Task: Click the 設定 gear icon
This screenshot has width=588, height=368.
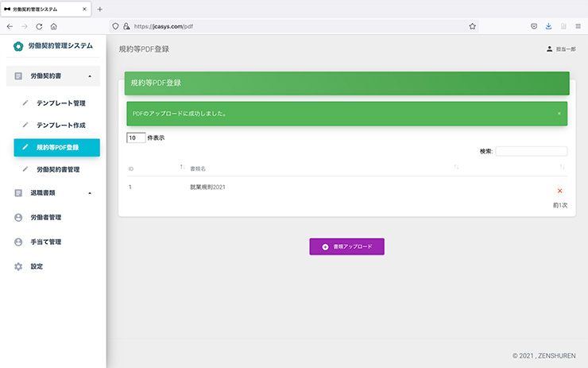Action: click(18, 266)
